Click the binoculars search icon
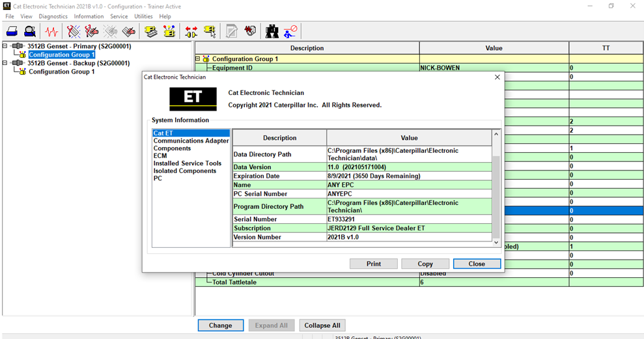 point(272,31)
